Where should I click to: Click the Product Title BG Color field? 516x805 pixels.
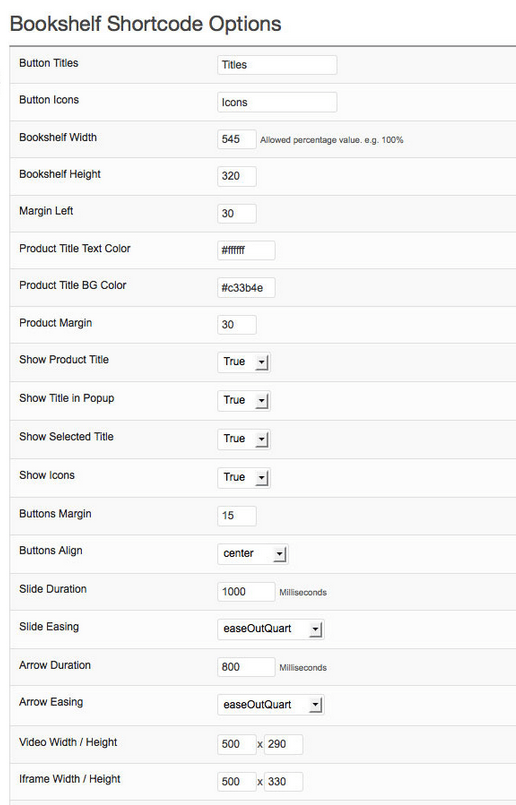coord(246,288)
